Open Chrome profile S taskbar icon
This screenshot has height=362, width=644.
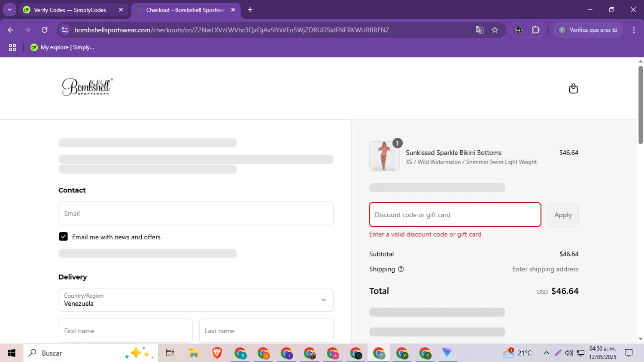click(240, 353)
